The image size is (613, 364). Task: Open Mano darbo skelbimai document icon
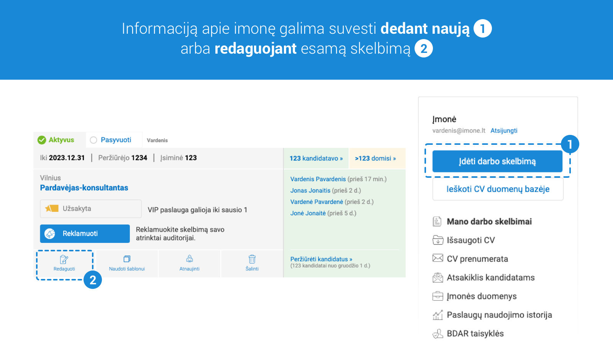point(437,221)
